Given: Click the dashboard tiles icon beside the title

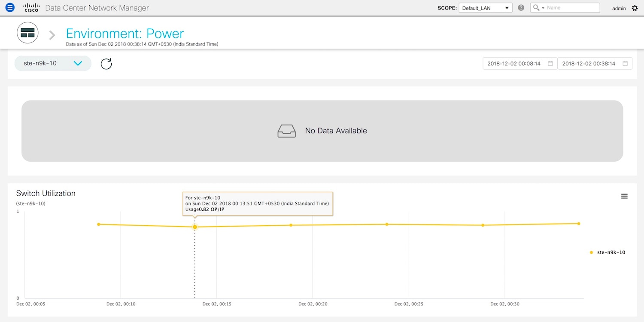Looking at the screenshot, I should pos(27,33).
